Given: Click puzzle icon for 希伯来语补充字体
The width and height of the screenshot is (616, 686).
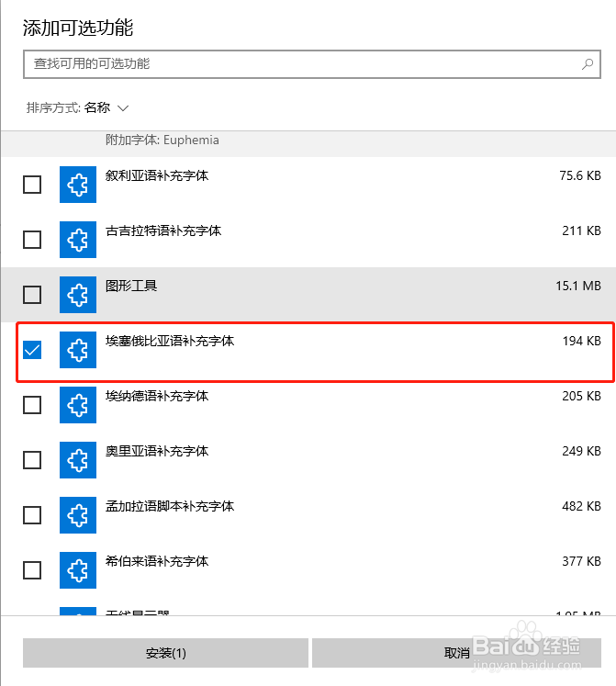Looking at the screenshot, I should [78, 570].
